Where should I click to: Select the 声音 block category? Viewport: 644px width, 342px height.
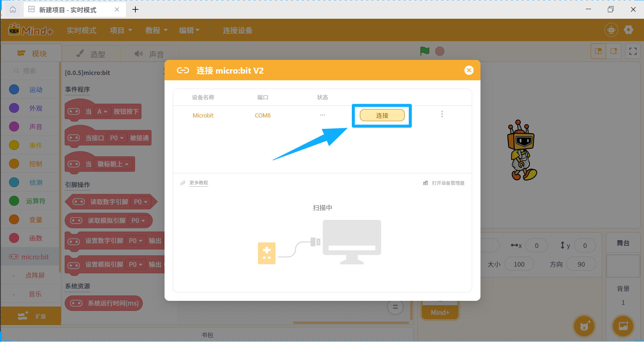(x=30, y=126)
